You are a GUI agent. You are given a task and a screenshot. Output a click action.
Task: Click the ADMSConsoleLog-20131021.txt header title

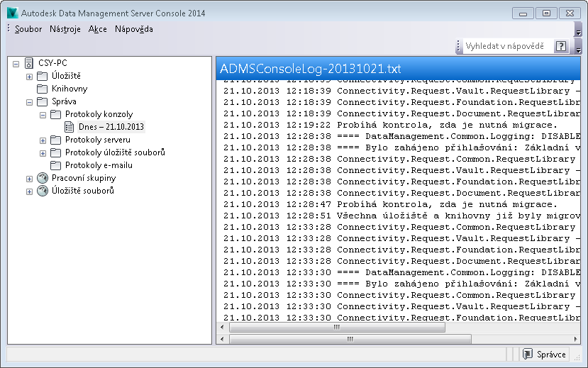pos(310,69)
